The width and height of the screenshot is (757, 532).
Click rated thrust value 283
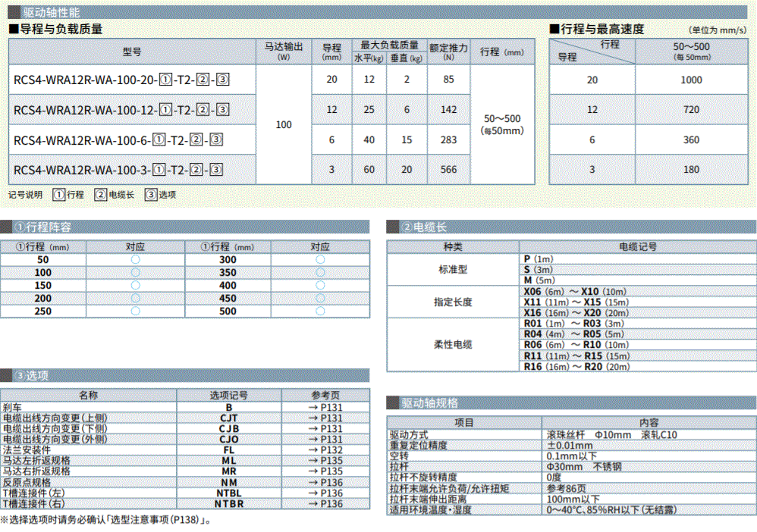(448, 140)
